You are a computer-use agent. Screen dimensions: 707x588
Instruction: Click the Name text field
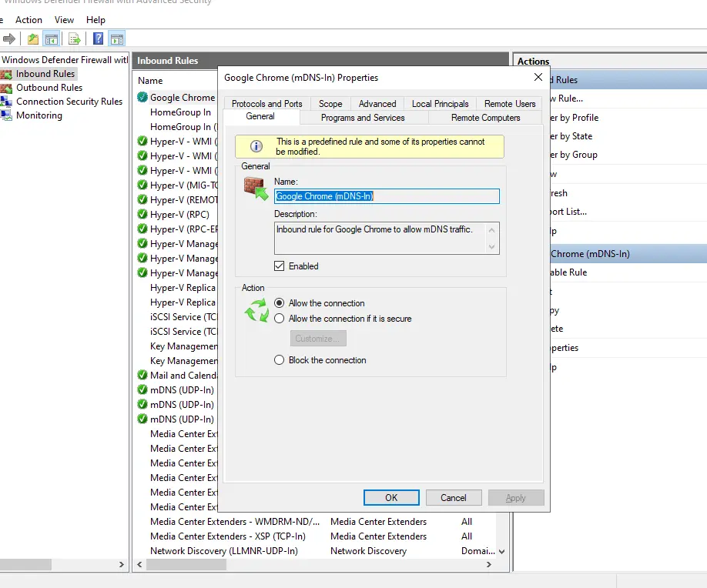pyautogui.click(x=387, y=196)
